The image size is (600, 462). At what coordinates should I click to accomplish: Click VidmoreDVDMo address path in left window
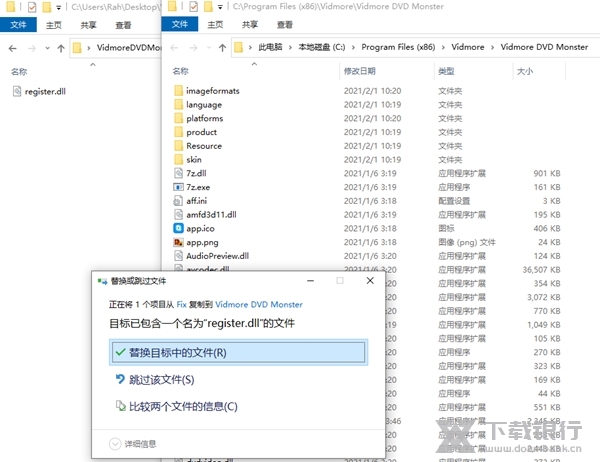129,47
